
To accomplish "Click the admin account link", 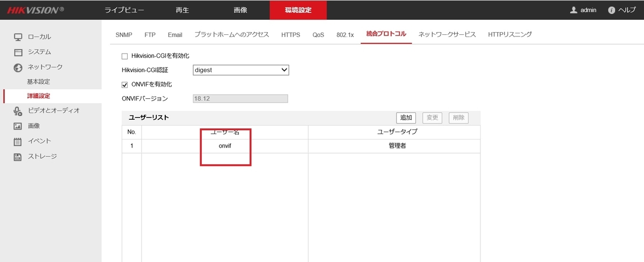I will click(x=588, y=10).
